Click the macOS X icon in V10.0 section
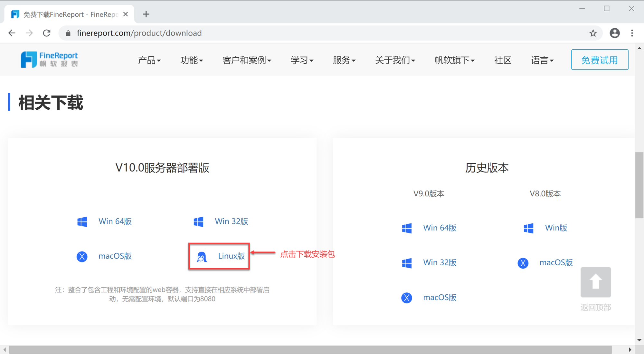 [x=82, y=256]
